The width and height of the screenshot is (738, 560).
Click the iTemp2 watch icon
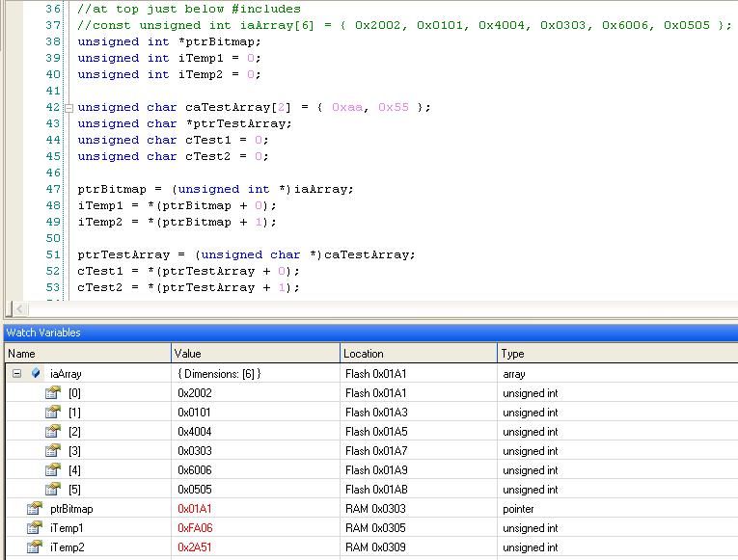[35, 547]
